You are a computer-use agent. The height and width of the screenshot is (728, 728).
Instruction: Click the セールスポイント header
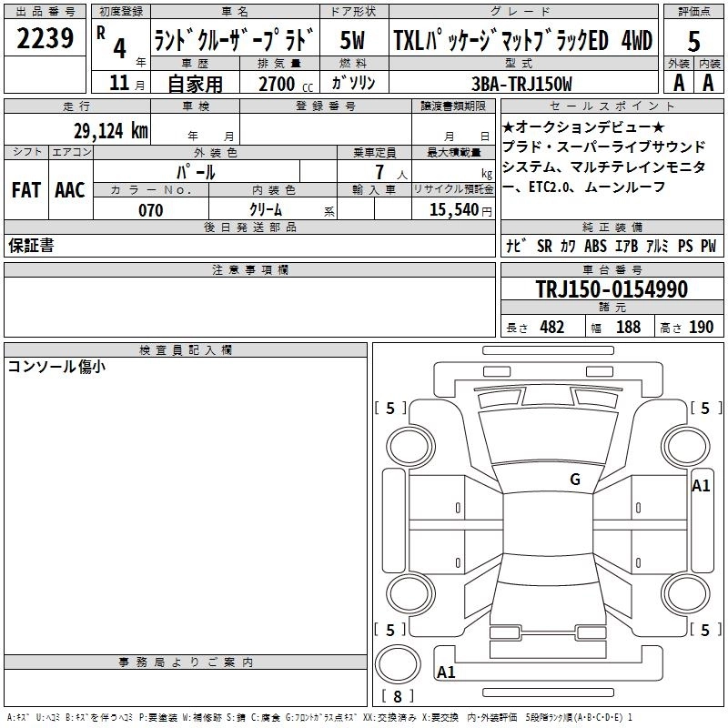612,106
